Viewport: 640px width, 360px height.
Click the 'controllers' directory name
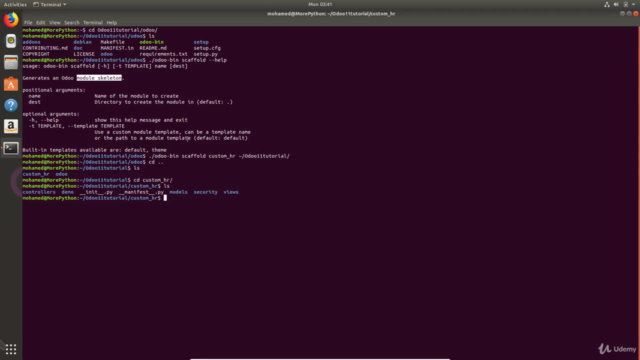pos(39,192)
